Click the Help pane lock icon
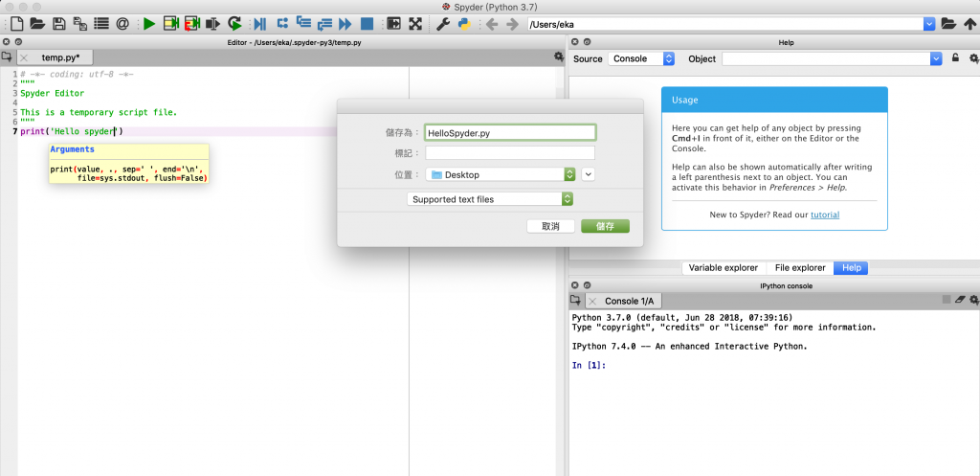Image resolution: width=980 pixels, height=476 pixels. coord(955,58)
